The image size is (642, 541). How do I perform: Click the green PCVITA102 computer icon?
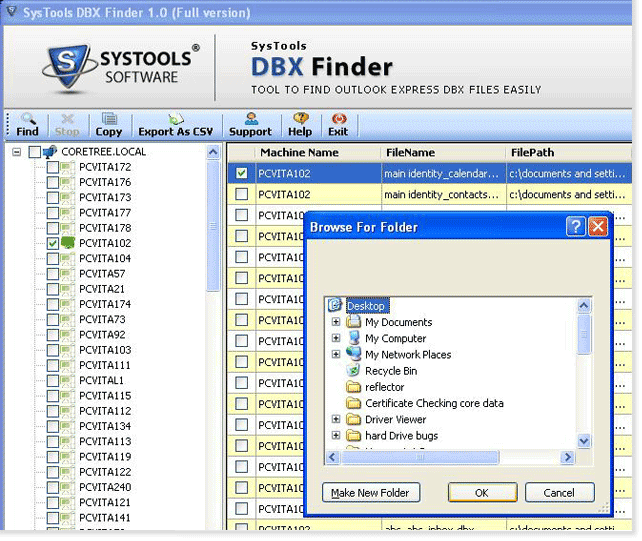coord(68,243)
